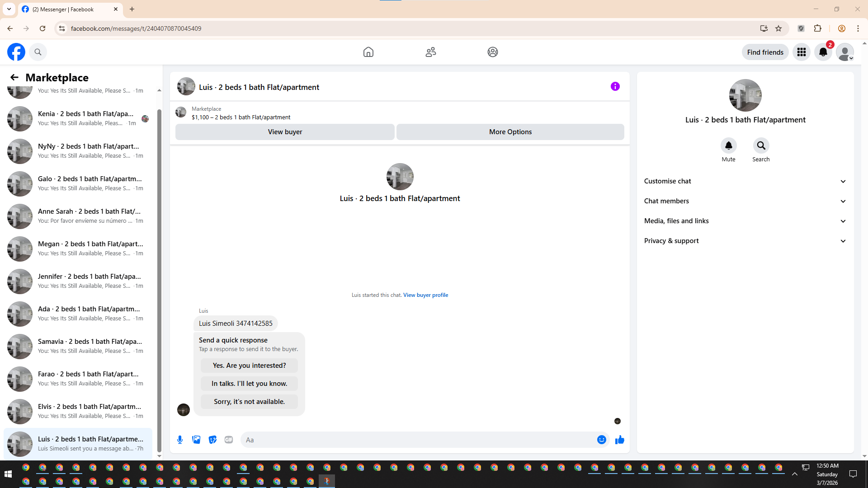Image resolution: width=868 pixels, height=488 pixels.
Task: Open the GIF picker
Action: (x=229, y=440)
